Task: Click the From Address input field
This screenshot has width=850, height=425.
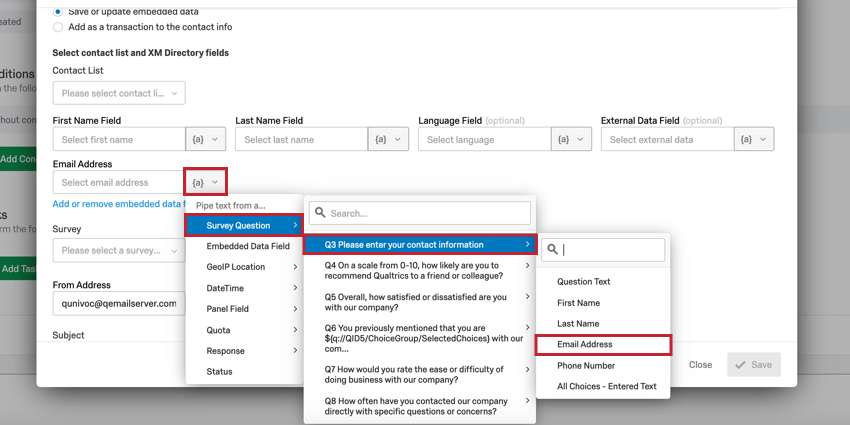Action: pos(119,304)
